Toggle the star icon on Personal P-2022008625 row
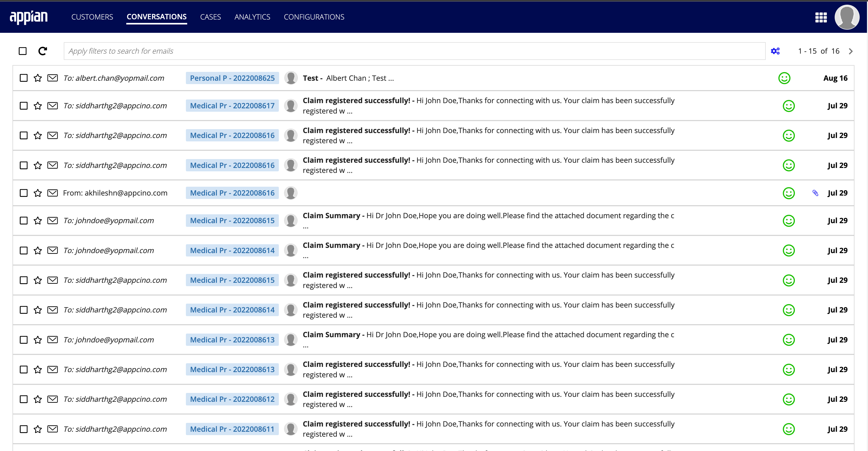Screen dimensions: 868x451 (38, 78)
